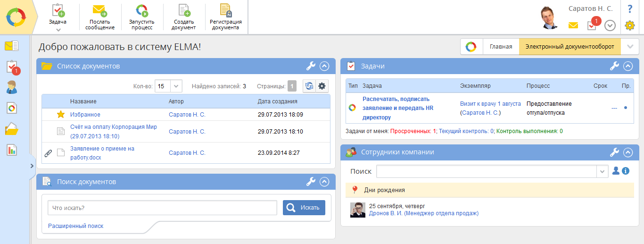Click the Искать search button
Viewport: 644px width, 244px height.
(x=304, y=208)
